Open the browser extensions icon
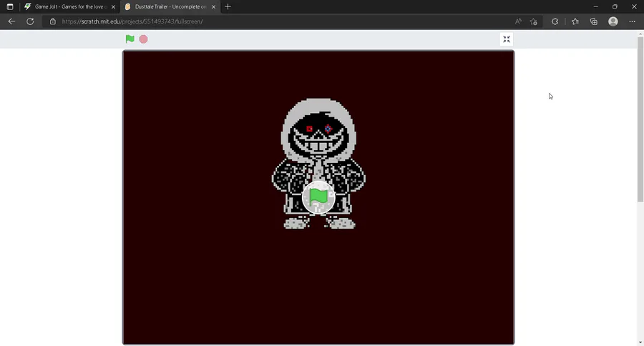 point(555,21)
